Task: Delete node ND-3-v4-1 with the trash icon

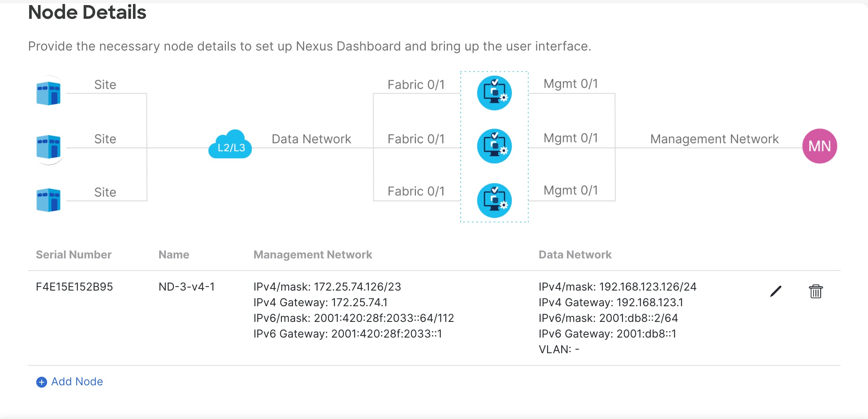Action: (x=815, y=291)
